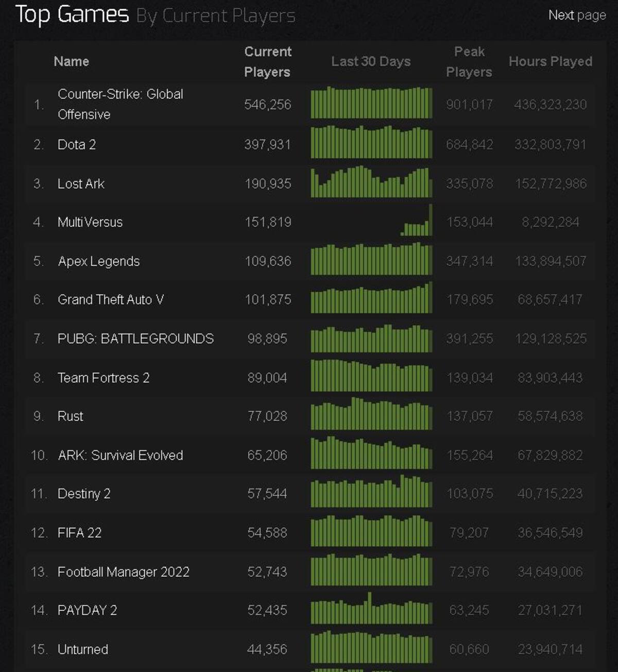Click peak players value 684,842
The image size is (618, 672).
(469, 145)
